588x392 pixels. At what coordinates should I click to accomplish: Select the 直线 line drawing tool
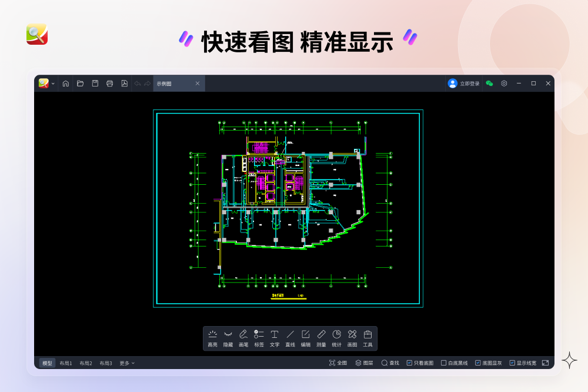click(x=290, y=335)
